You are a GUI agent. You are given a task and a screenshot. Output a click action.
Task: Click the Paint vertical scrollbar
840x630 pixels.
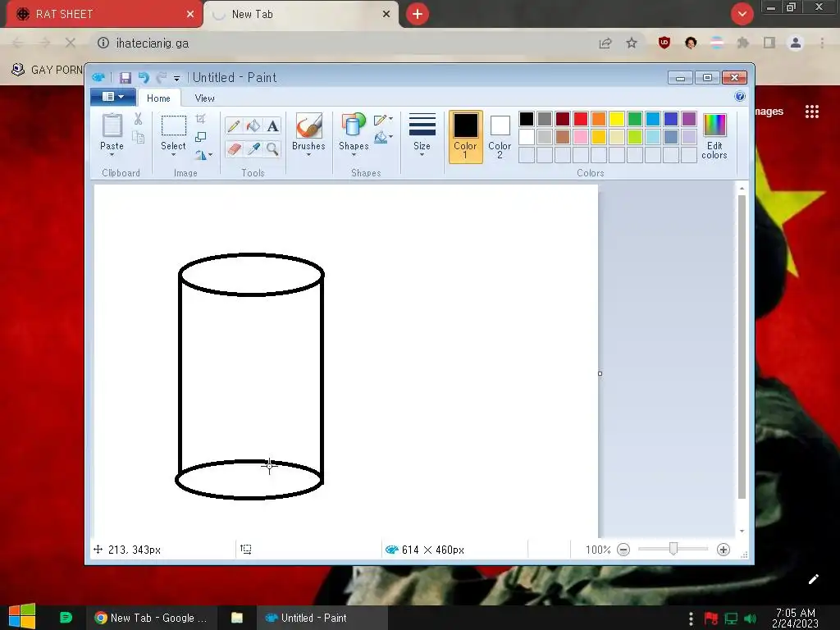tap(742, 347)
